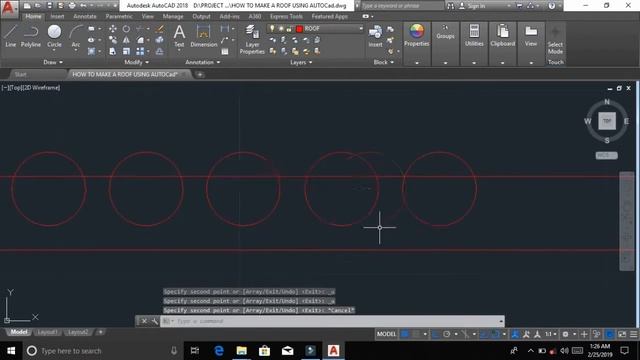Toggle annotation objects visibility in status bar
The width and height of the screenshot is (640, 360).
515,334
